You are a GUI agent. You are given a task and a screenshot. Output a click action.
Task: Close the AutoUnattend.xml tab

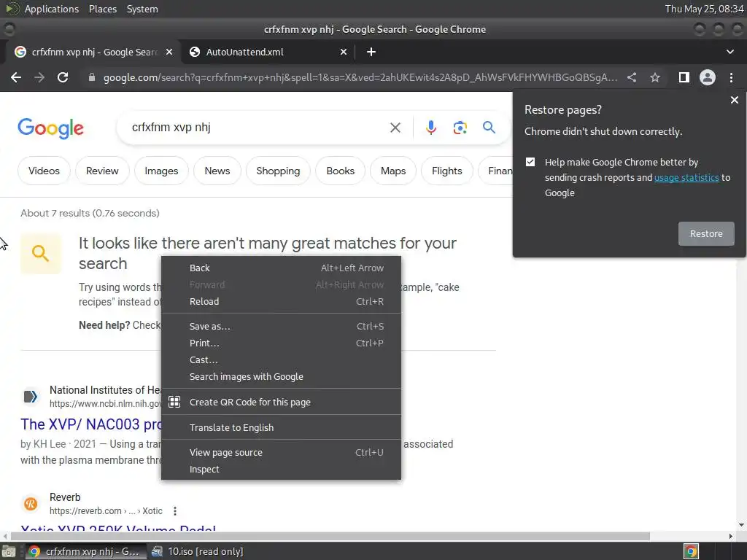344,52
